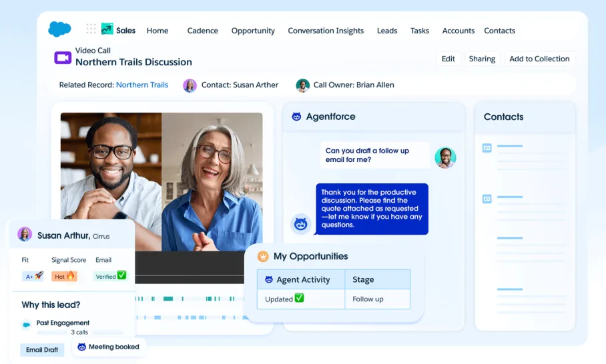Click the Agent Activity column header
Screen dimensions: 606x364
(301, 279)
